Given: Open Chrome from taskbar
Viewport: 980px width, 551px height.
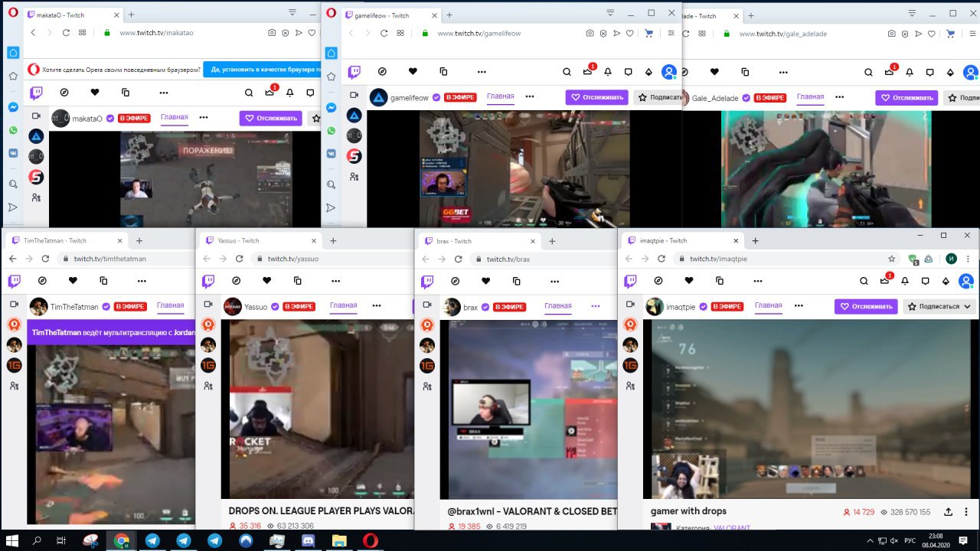Looking at the screenshot, I should click(x=121, y=540).
